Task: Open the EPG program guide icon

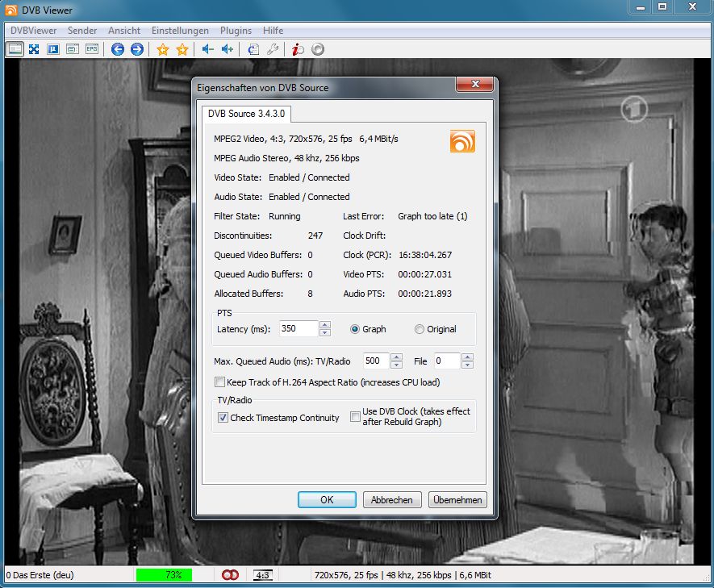Action: tap(92, 48)
